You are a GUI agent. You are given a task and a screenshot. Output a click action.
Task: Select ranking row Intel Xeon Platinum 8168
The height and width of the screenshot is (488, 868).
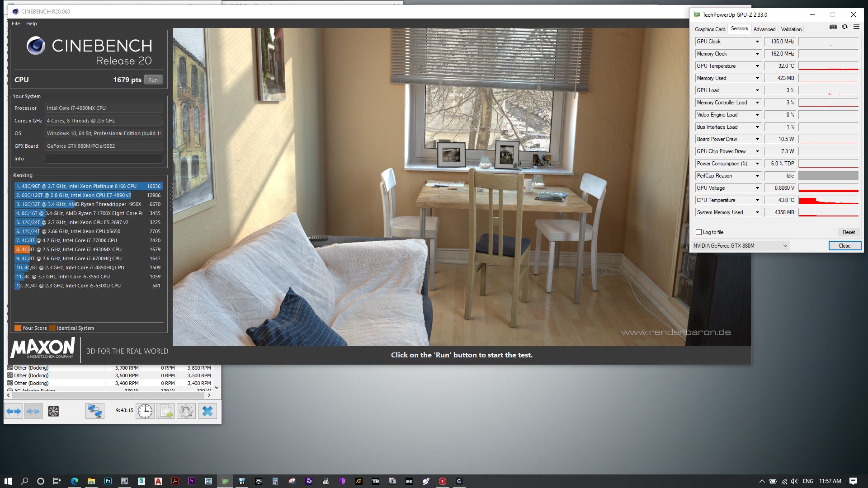(88, 186)
